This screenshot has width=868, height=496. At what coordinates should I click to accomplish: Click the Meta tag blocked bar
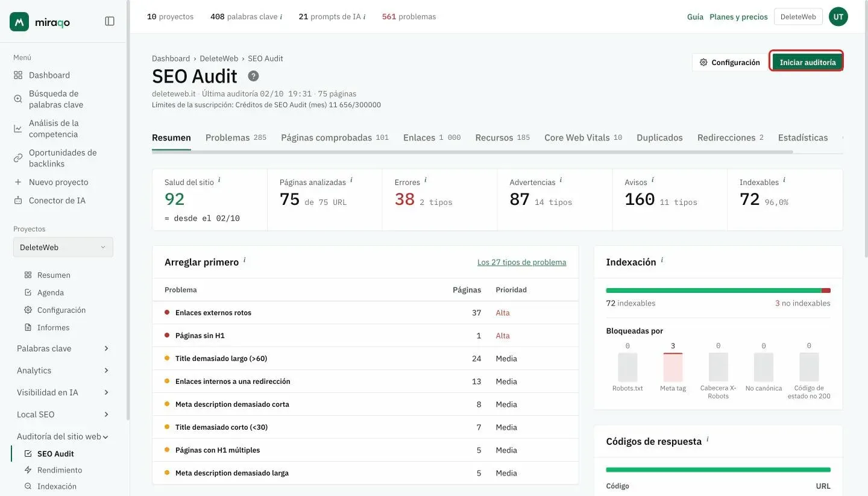pos(673,367)
